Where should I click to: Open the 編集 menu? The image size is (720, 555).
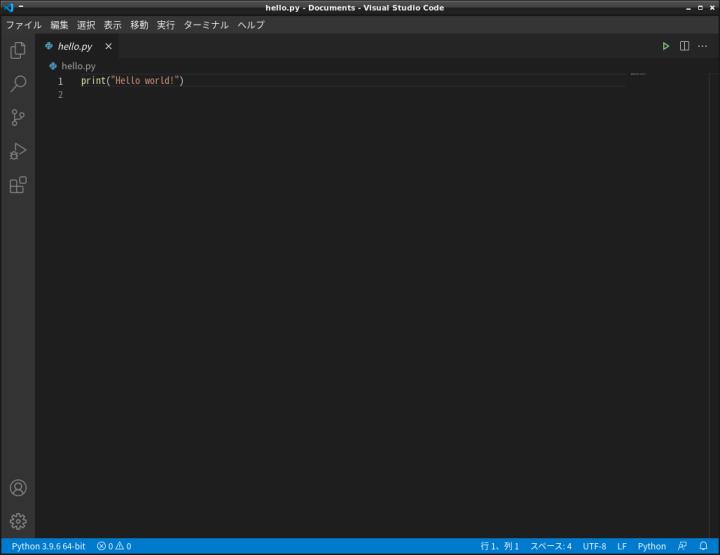click(59, 25)
